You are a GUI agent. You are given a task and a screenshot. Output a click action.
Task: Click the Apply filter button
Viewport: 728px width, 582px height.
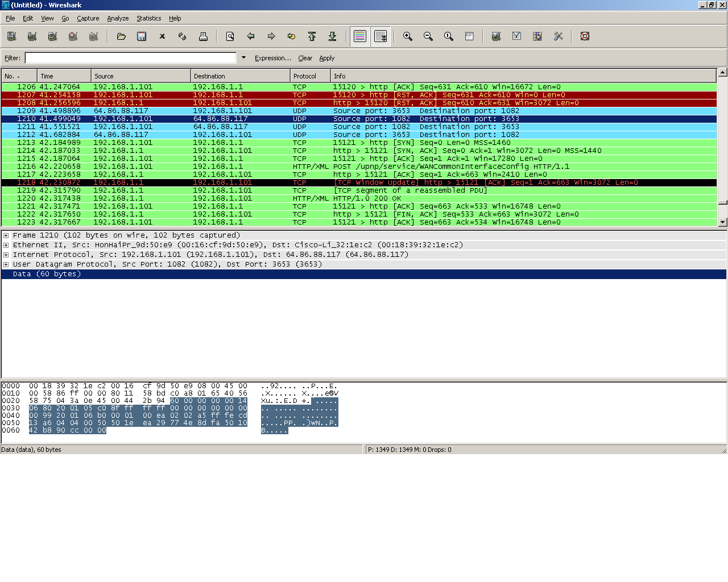coord(326,58)
